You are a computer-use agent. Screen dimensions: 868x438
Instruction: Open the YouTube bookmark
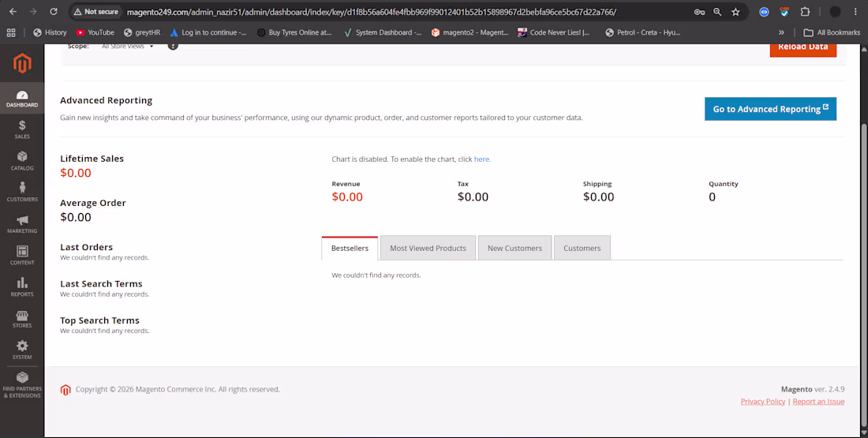[95, 32]
